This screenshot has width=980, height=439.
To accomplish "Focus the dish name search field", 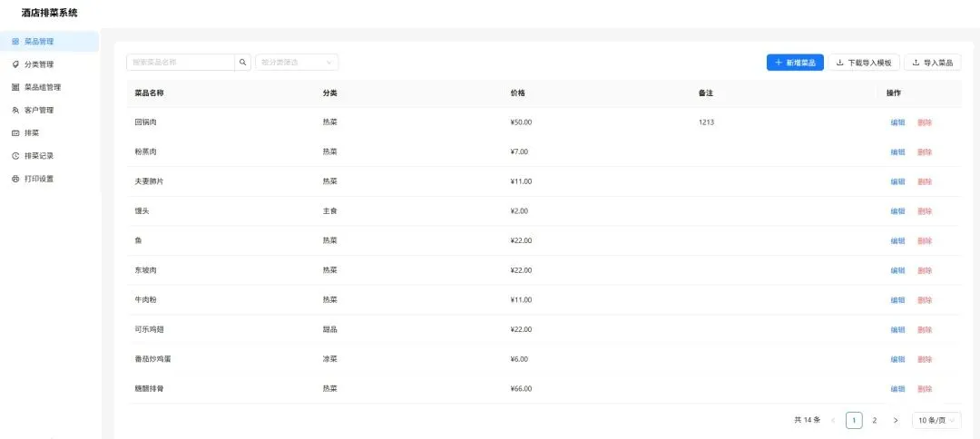I will [x=181, y=63].
